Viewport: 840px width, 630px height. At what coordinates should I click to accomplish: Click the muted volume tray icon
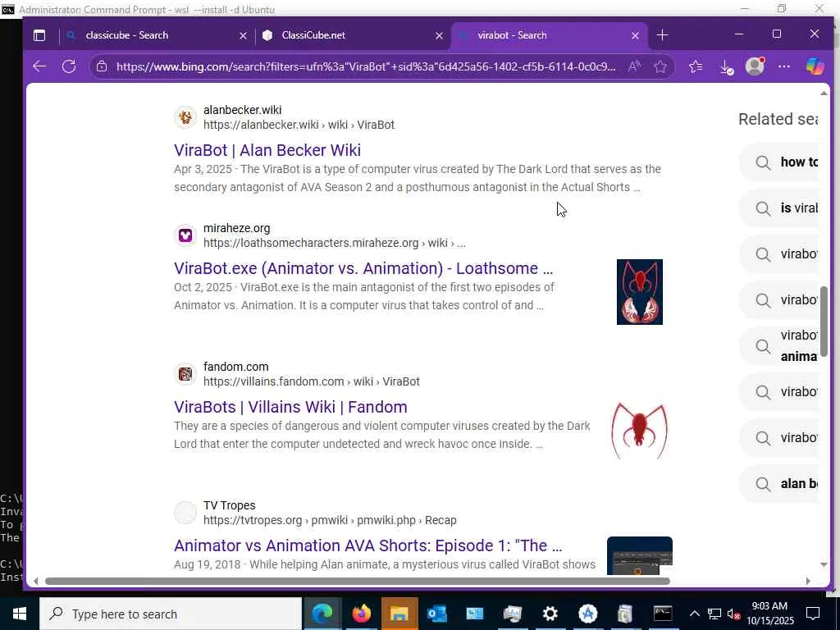(734, 614)
